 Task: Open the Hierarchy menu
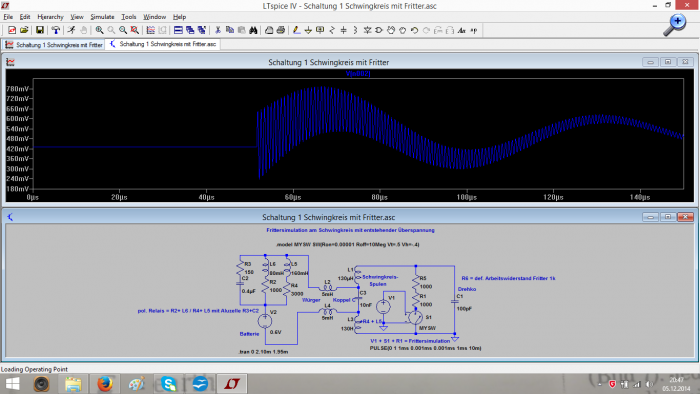point(50,17)
